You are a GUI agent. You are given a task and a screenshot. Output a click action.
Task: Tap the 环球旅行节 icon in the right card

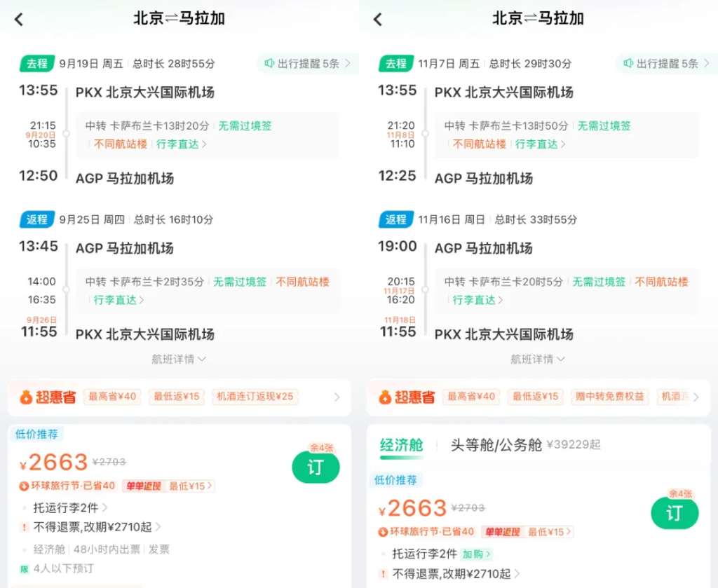pos(383,532)
